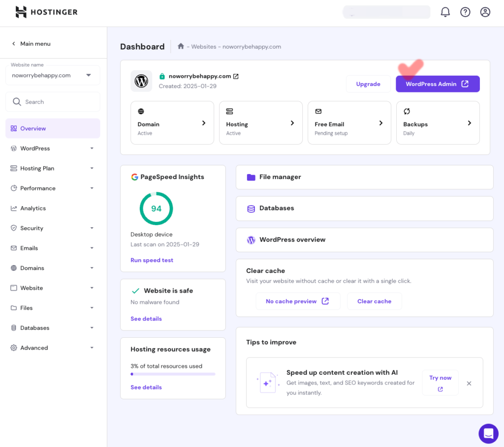Dismiss the AI content creation tip
This screenshot has height=447, width=504.
tap(469, 384)
